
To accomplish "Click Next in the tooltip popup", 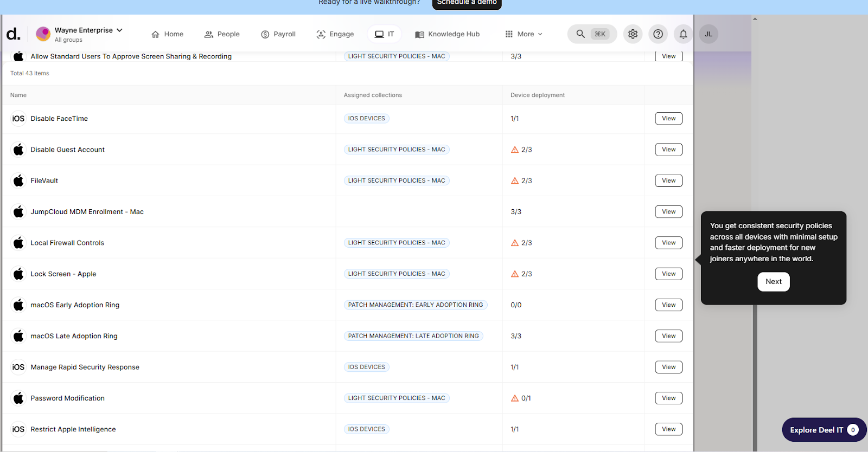I will [x=773, y=282].
